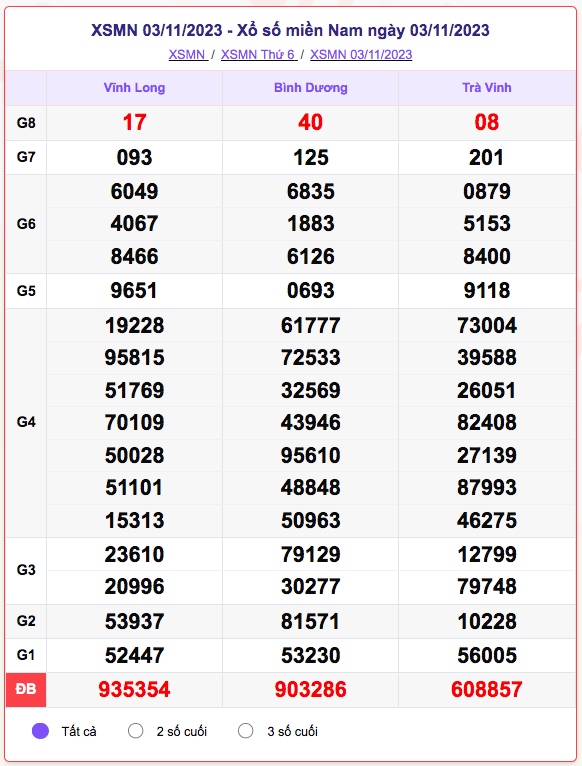Click the red ĐB special prize label

pyautogui.click(x=26, y=689)
